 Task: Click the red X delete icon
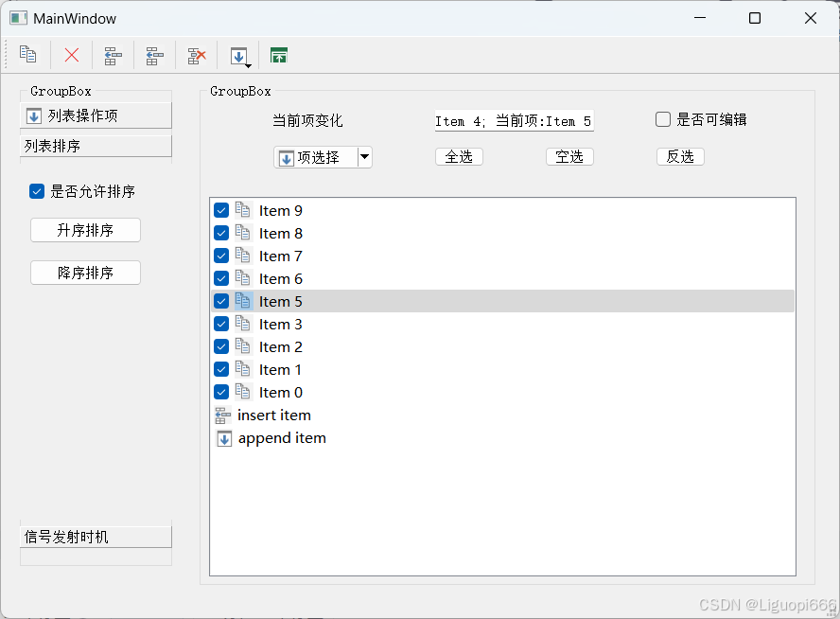click(x=70, y=55)
